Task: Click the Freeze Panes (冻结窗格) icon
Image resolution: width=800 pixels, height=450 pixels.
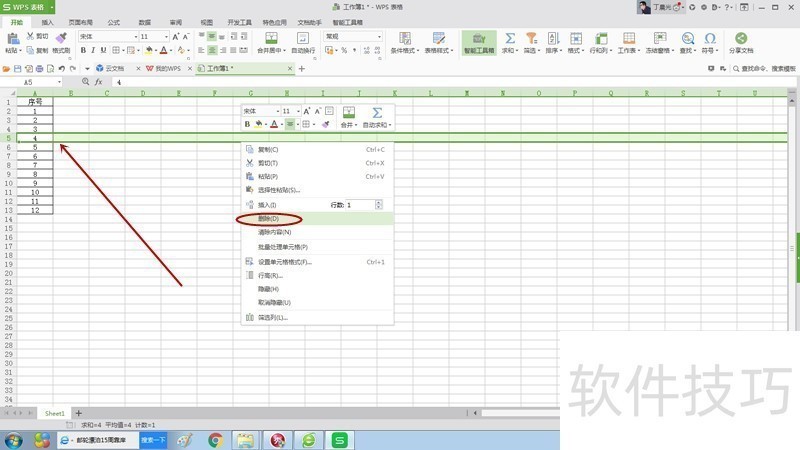Action: point(660,38)
